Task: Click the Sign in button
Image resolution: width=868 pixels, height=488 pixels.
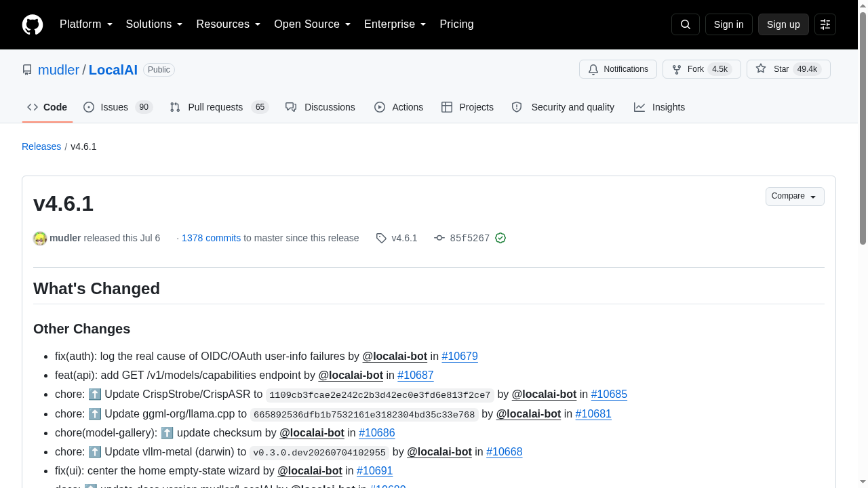Action: click(x=729, y=24)
